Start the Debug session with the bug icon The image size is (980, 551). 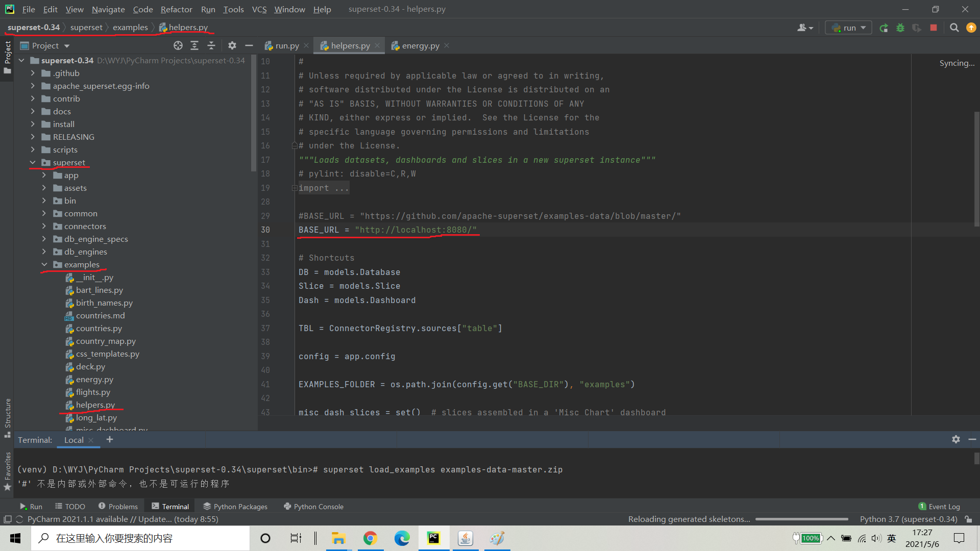coord(900,28)
